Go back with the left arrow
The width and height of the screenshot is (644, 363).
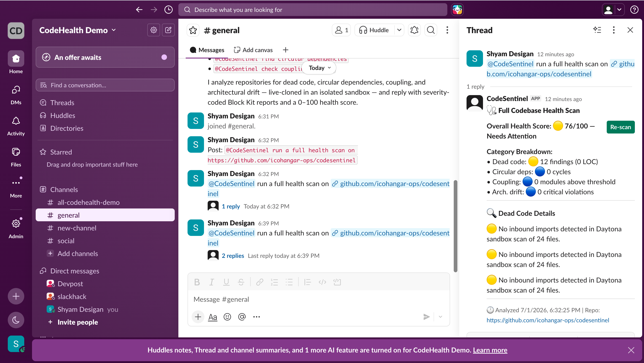[x=139, y=10]
